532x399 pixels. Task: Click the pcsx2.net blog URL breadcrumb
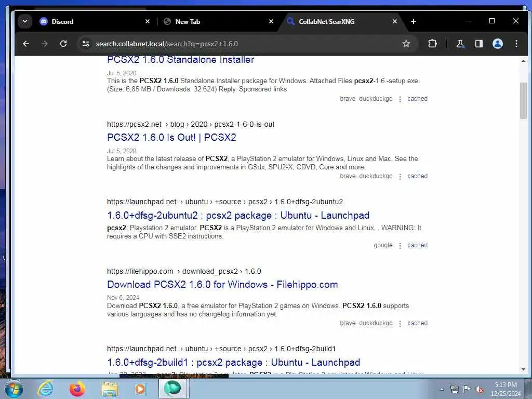click(x=191, y=125)
